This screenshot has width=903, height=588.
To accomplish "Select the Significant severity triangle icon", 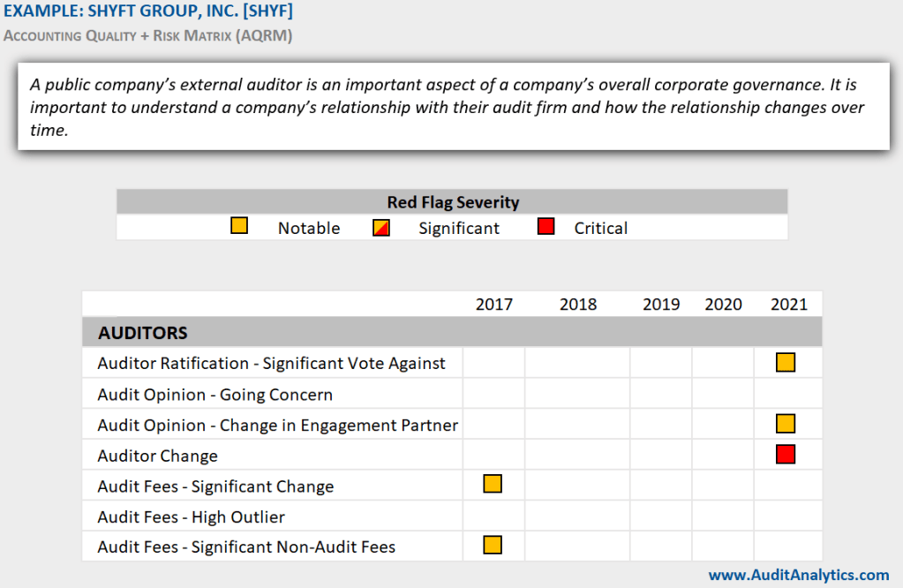I will coord(380,225).
